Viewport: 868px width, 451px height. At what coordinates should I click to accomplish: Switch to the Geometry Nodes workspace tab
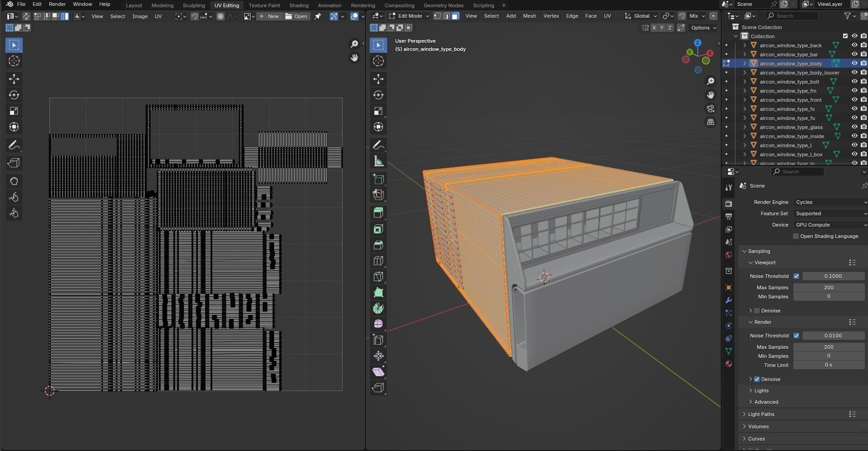pos(443,5)
